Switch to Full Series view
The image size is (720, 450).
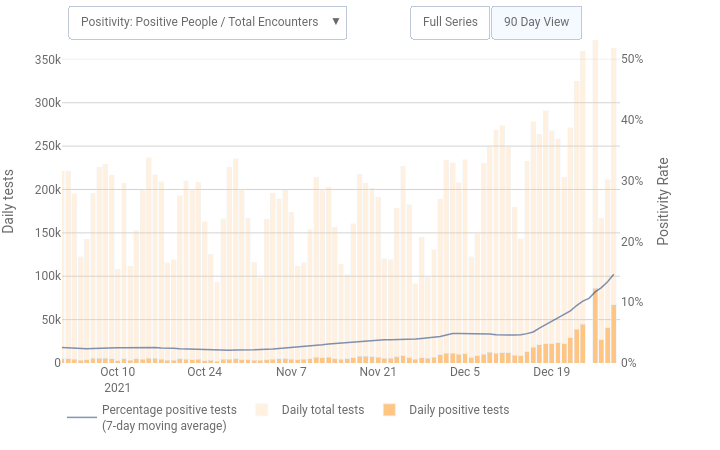coord(450,21)
